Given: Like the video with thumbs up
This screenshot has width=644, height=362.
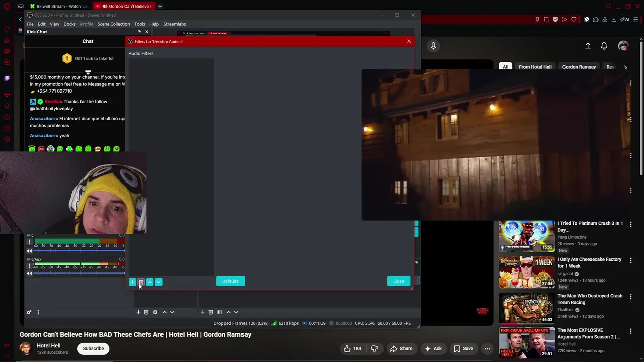Looking at the screenshot, I should click(352, 349).
